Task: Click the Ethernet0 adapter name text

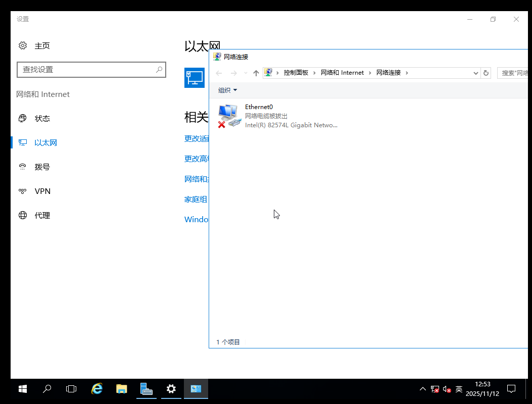Action: coord(259,107)
